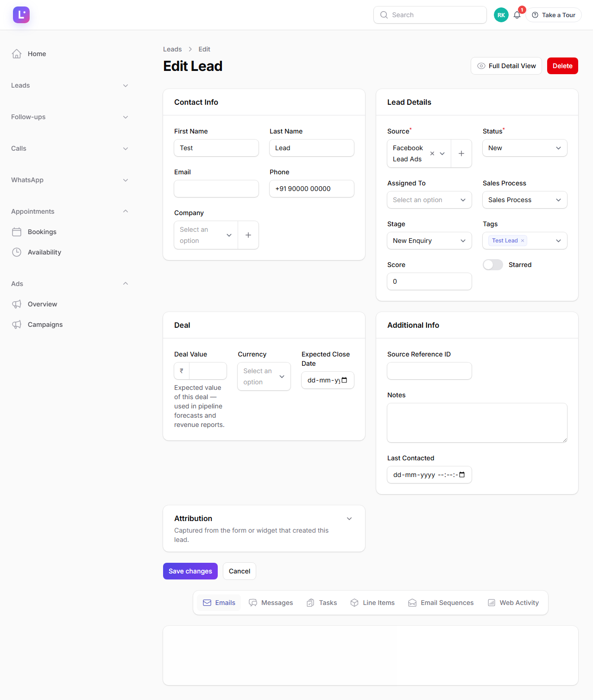This screenshot has height=700, width=593.
Task: Switch to the Line Items tab
Action: click(x=373, y=603)
